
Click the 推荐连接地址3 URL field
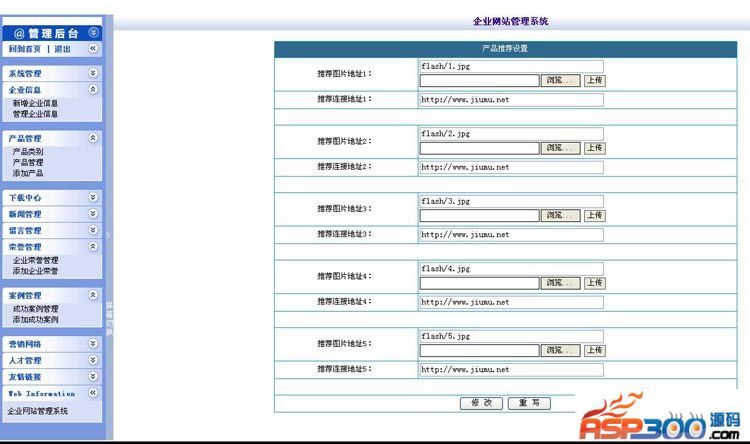[511, 235]
